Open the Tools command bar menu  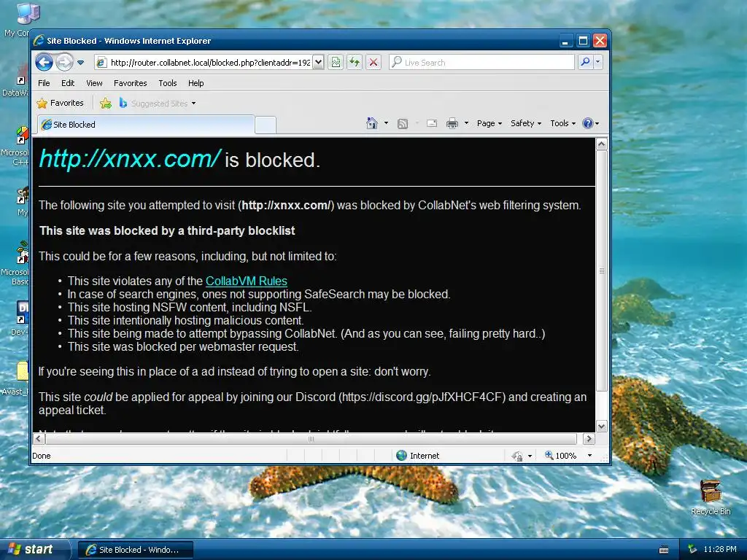562,123
